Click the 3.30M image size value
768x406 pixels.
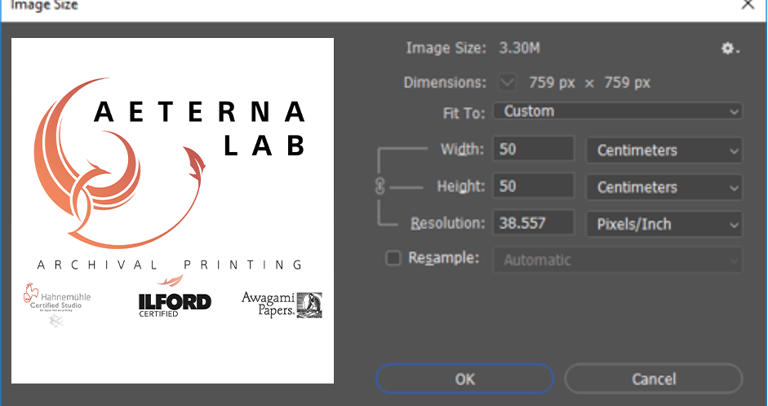pos(520,48)
